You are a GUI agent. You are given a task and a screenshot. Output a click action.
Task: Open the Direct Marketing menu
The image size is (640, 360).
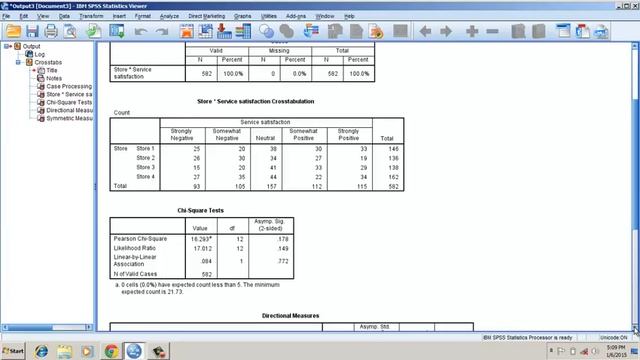click(207, 16)
